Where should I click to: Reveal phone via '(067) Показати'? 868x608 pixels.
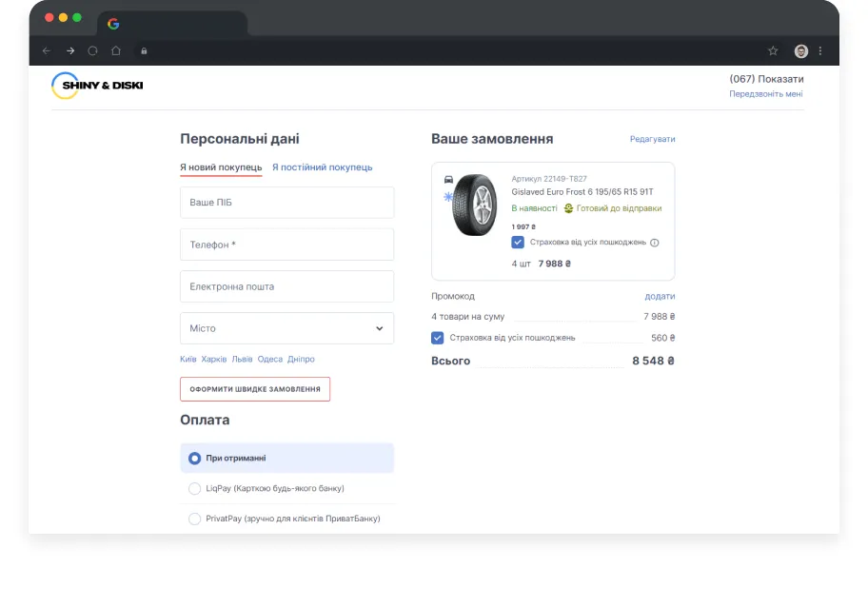[766, 79]
